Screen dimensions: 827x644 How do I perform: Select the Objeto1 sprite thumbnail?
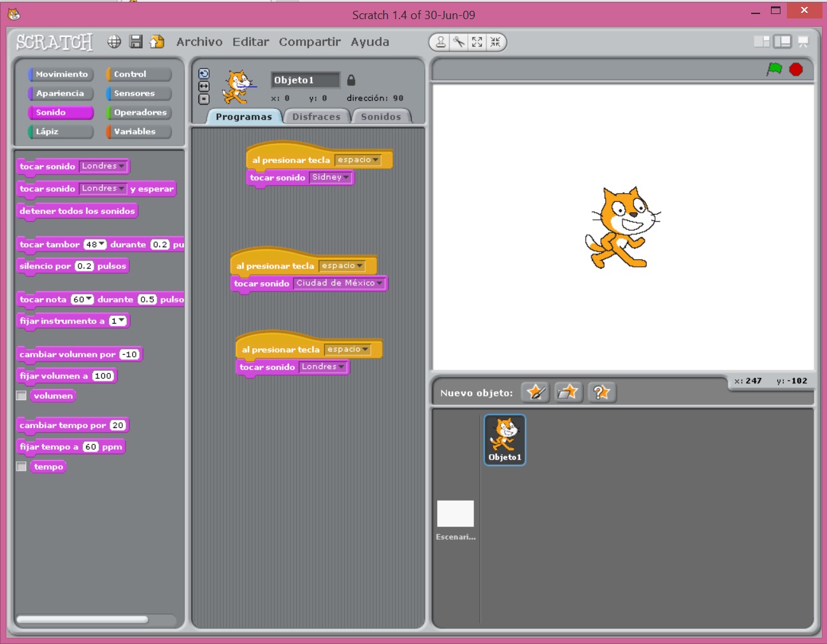(x=505, y=440)
